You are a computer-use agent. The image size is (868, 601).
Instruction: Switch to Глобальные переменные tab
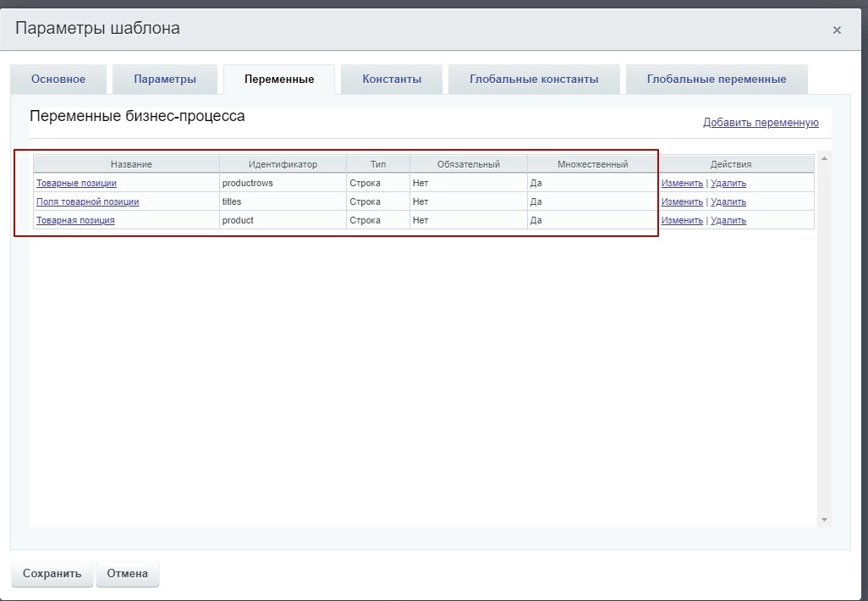click(x=717, y=80)
